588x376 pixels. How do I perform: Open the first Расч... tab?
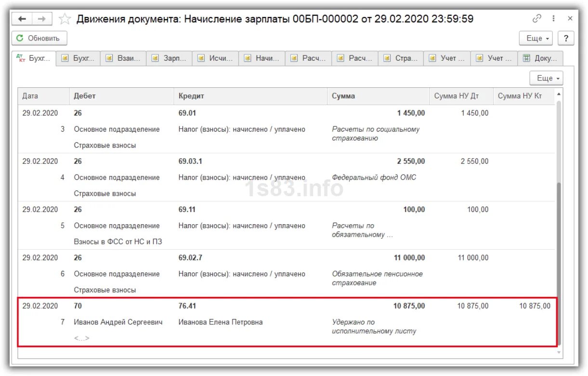(308, 58)
